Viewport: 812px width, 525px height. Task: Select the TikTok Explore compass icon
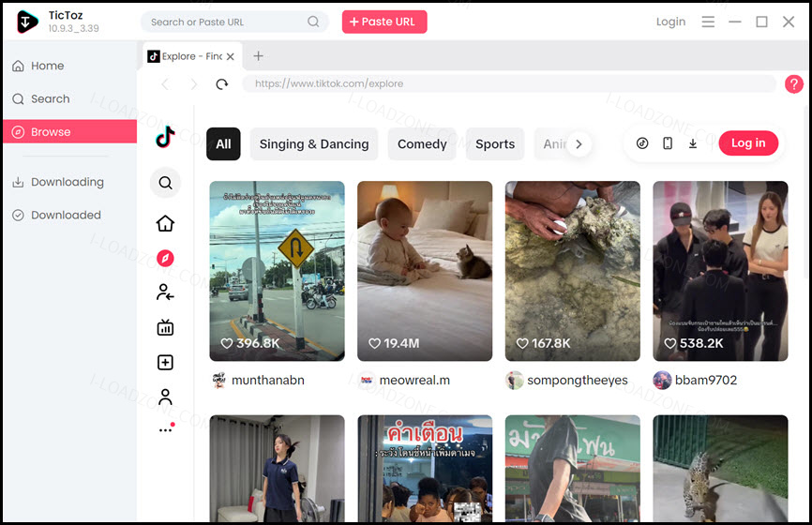point(165,258)
